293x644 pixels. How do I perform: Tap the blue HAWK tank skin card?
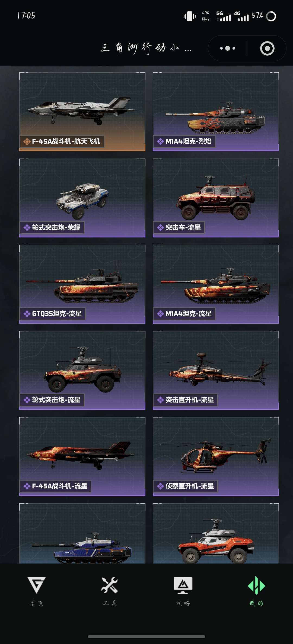82,533
